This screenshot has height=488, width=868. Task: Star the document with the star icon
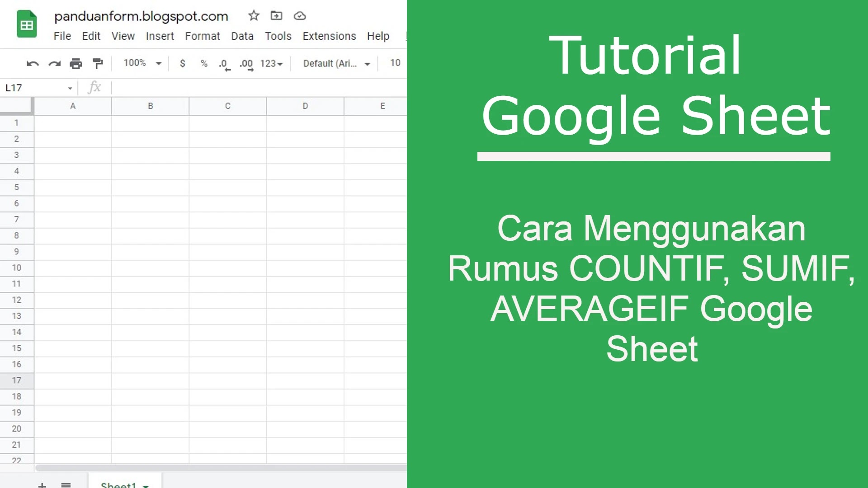pos(254,16)
